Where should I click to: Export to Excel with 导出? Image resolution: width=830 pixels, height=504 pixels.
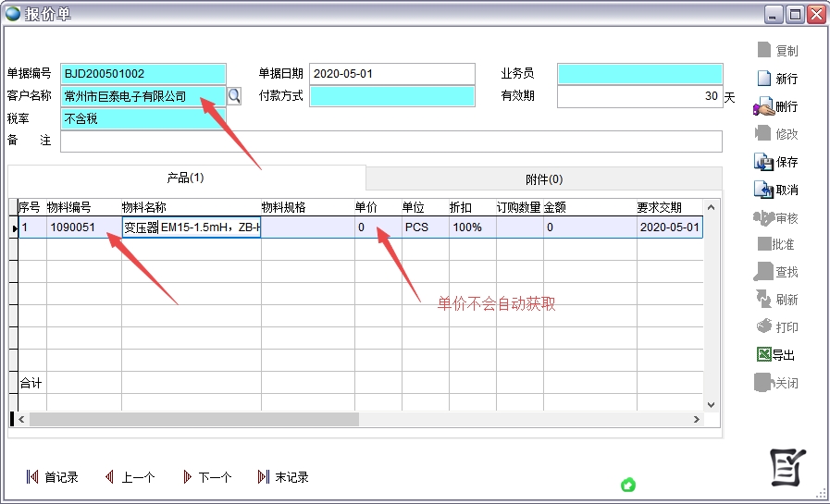[764, 355]
